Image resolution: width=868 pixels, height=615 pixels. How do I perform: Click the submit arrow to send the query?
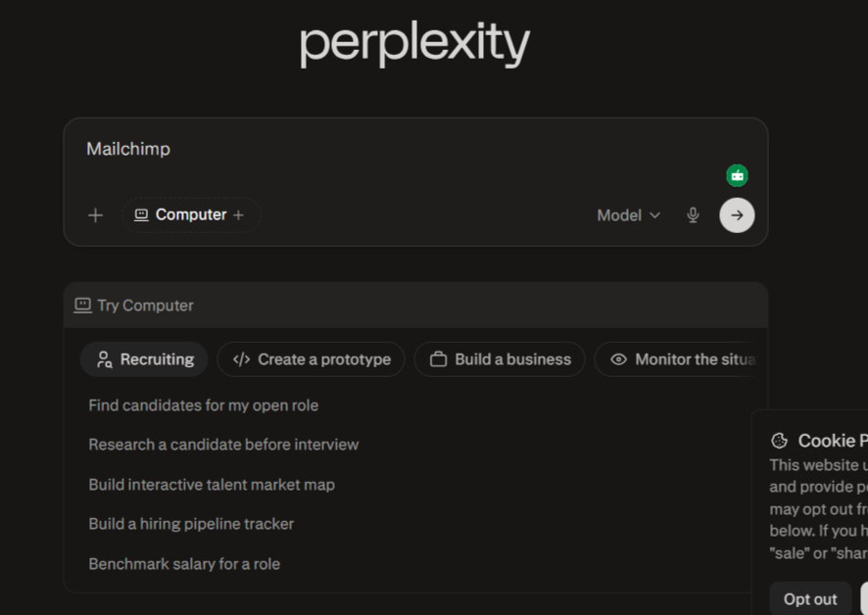(736, 214)
